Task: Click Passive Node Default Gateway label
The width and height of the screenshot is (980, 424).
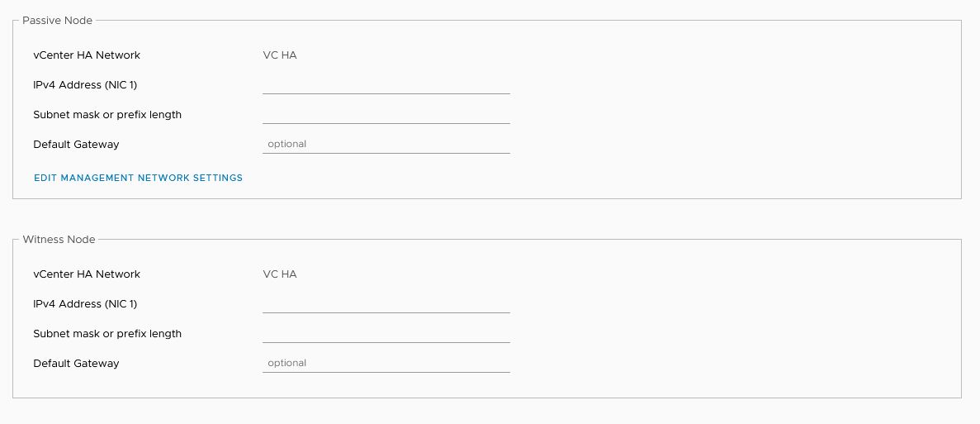Action: 76,145
